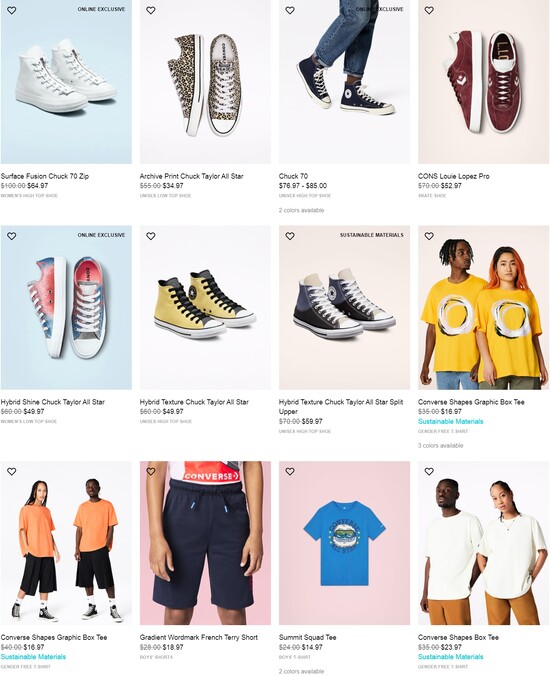Add Archive Print Chuck Taylor to wishlist
The image size is (550, 676).
(x=150, y=10)
